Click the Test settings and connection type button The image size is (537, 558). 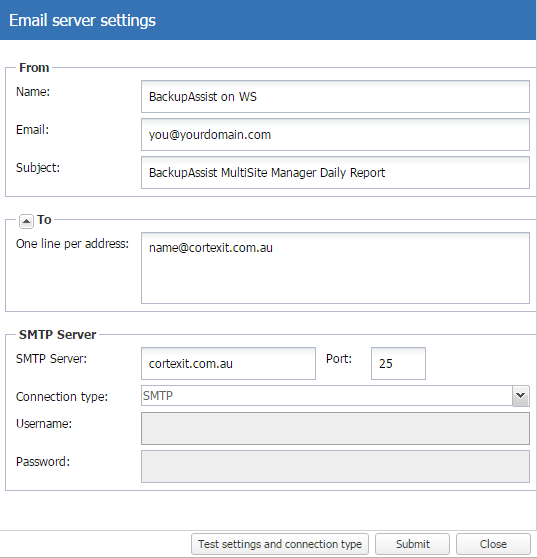280,544
